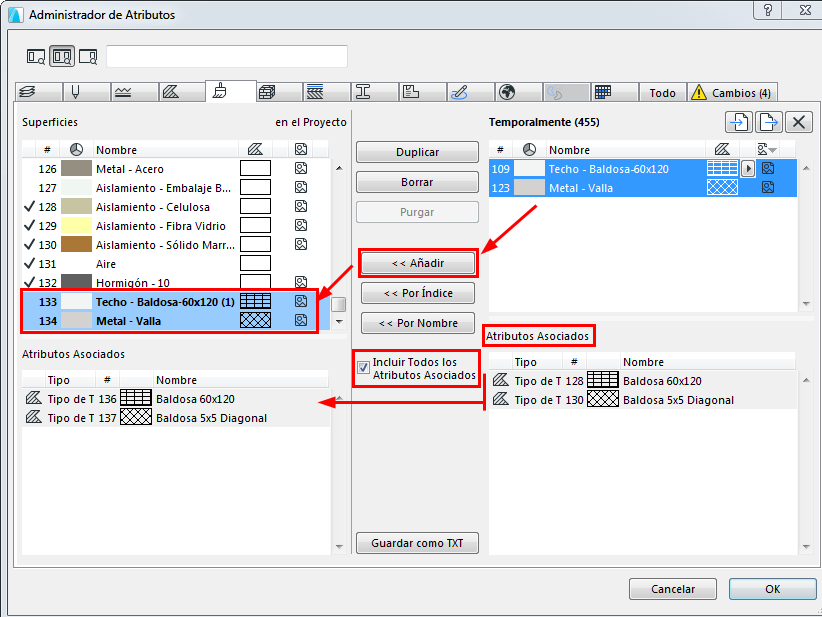Screen dimensions: 822x617
Task: Open the Composites tab
Action: (x=327, y=92)
